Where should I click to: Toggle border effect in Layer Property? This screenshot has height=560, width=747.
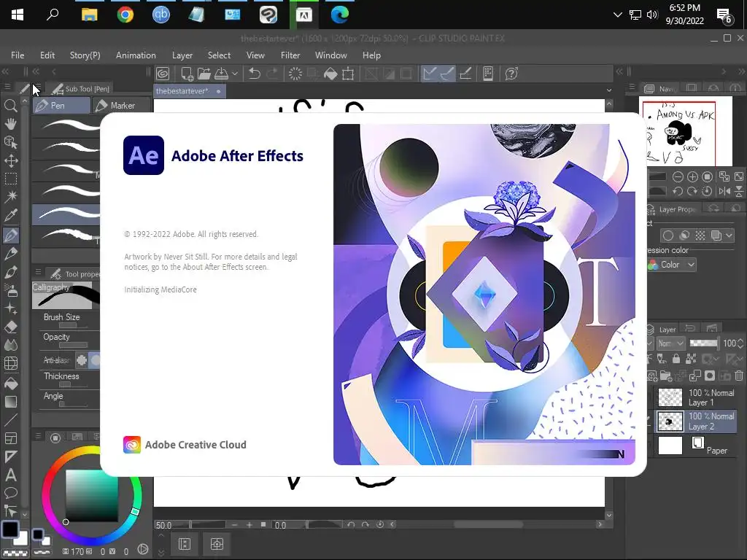pos(668,236)
